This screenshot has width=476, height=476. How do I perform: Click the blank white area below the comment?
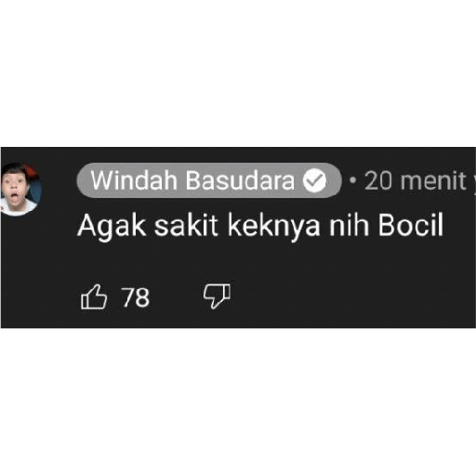(x=238, y=403)
